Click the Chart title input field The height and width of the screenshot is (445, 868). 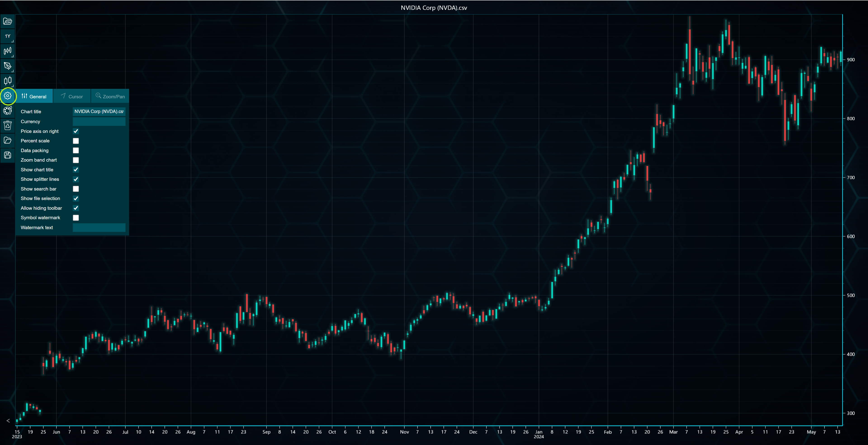[x=99, y=111]
